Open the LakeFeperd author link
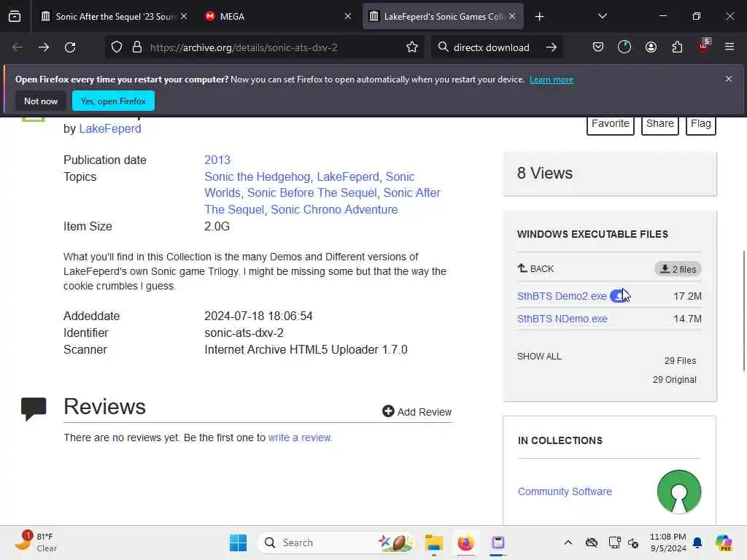 pos(110,128)
